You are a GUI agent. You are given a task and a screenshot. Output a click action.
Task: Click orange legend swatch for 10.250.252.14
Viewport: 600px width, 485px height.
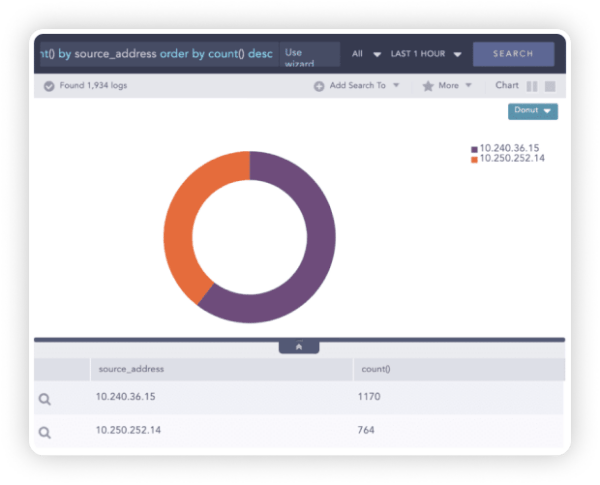click(x=474, y=160)
